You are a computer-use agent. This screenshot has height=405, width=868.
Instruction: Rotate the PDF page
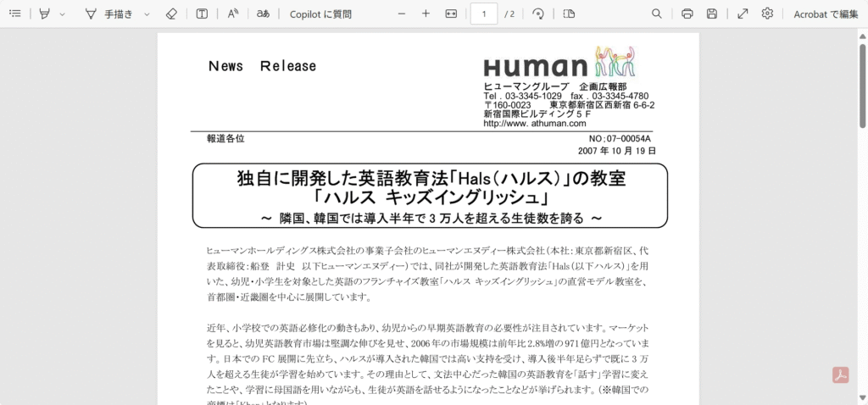pyautogui.click(x=537, y=14)
